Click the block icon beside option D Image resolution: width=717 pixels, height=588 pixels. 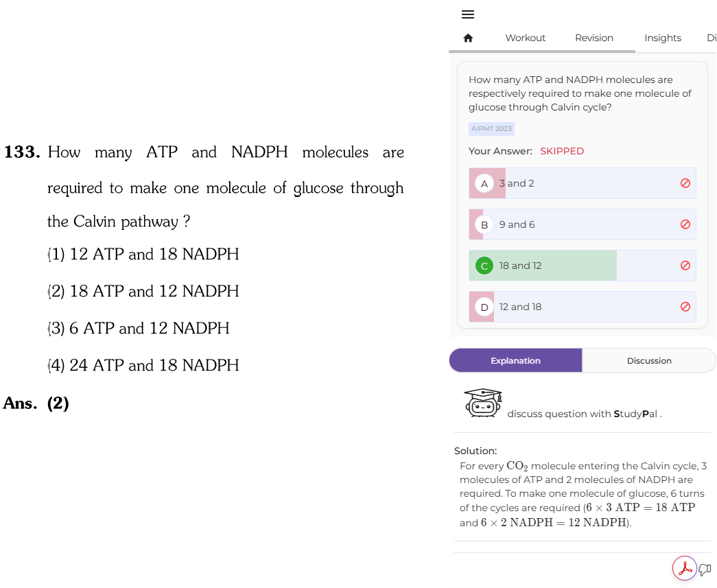click(685, 307)
